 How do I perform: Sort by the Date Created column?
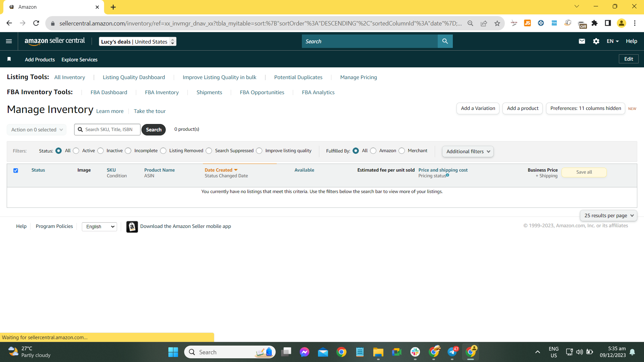point(221,170)
